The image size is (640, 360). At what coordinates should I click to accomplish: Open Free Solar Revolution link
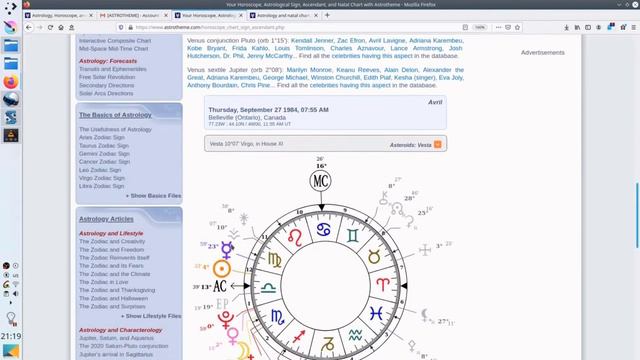point(107,77)
